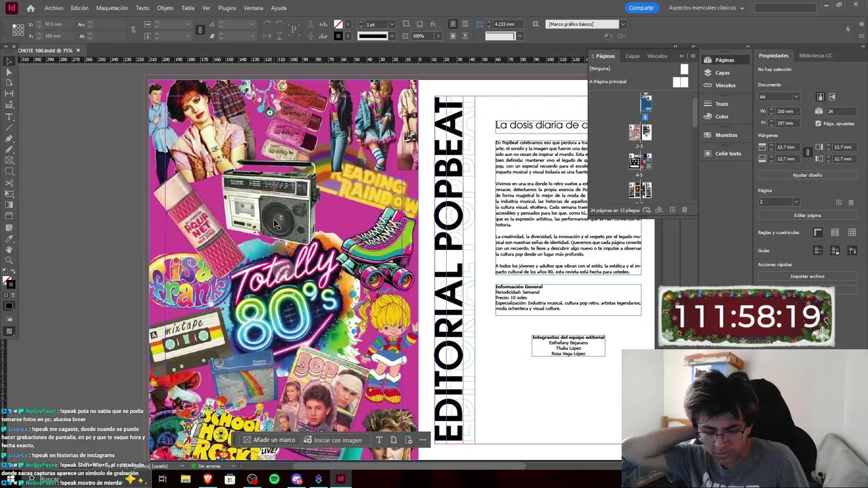Open File Explorer from the taskbar
This screenshot has width=868, height=488.
[185, 479]
